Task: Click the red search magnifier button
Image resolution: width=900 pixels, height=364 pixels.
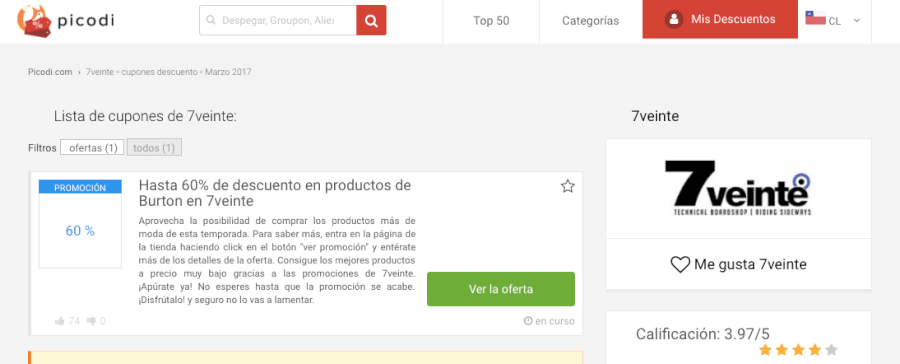Action: (371, 20)
